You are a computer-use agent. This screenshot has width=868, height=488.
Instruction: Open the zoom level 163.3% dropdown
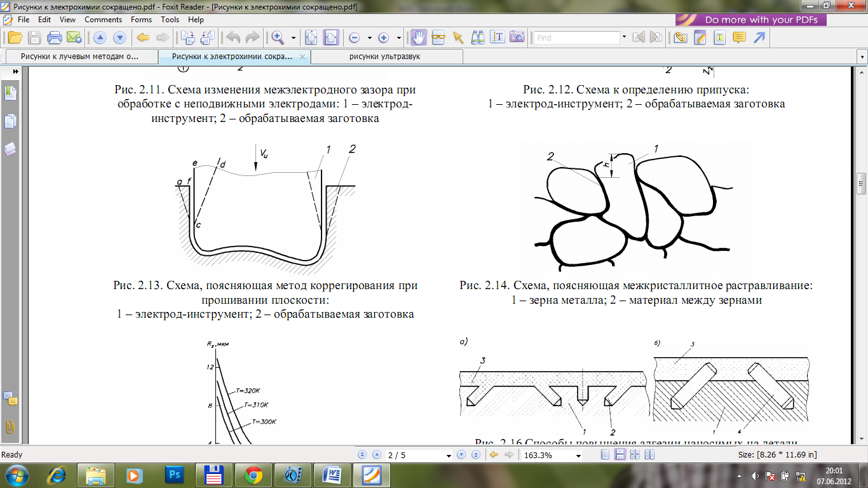tap(578, 456)
